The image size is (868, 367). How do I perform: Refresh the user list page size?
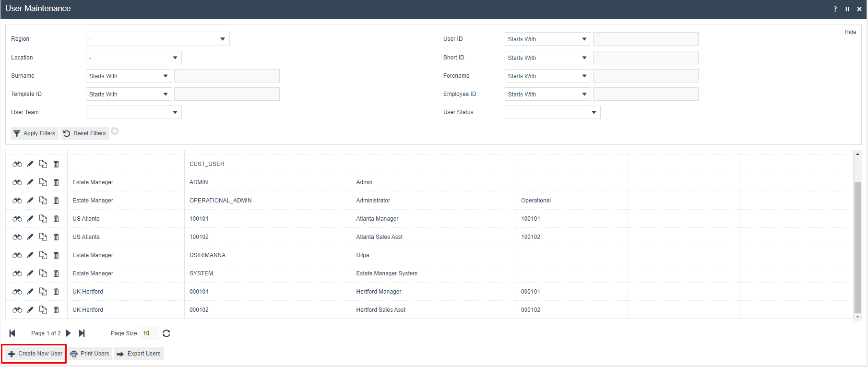pyautogui.click(x=166, y=333)
